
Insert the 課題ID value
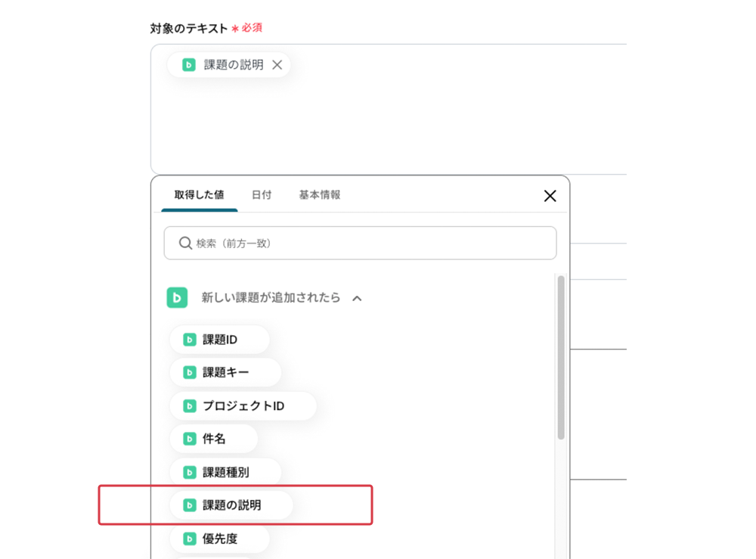(x=219, y=340)
